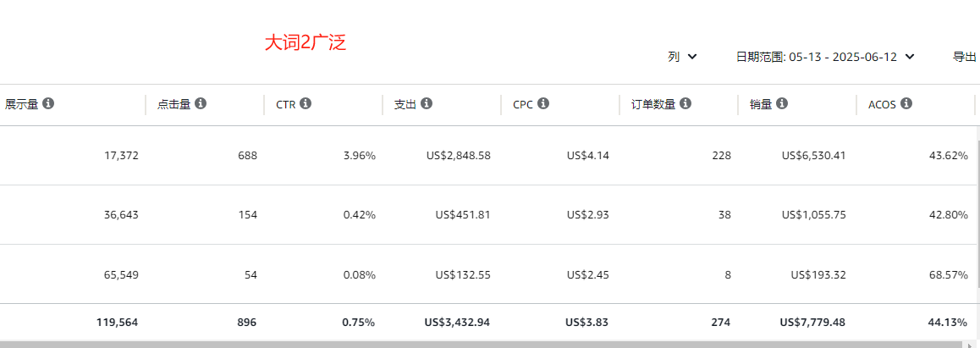Image resolution: width=980 pixels, height=348 pixels.
Task: Click info icon beside CPC header
Action: coord(543,103)
